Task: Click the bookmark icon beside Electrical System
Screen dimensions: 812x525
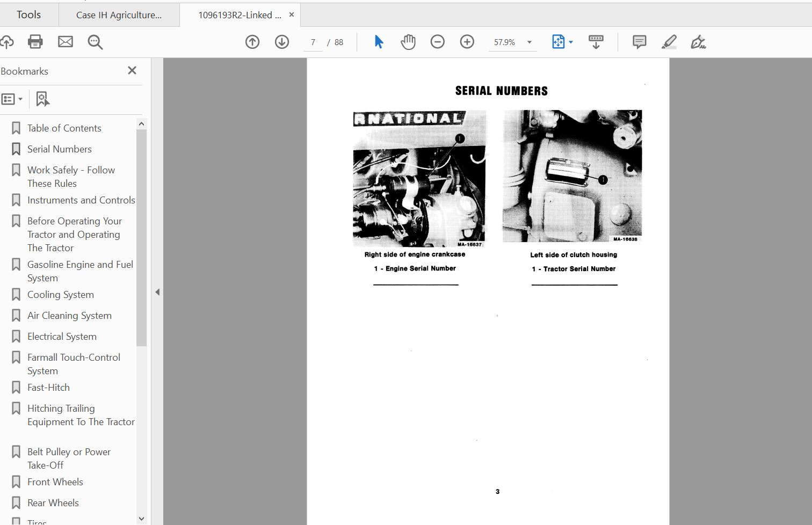Action: point(16,337)
